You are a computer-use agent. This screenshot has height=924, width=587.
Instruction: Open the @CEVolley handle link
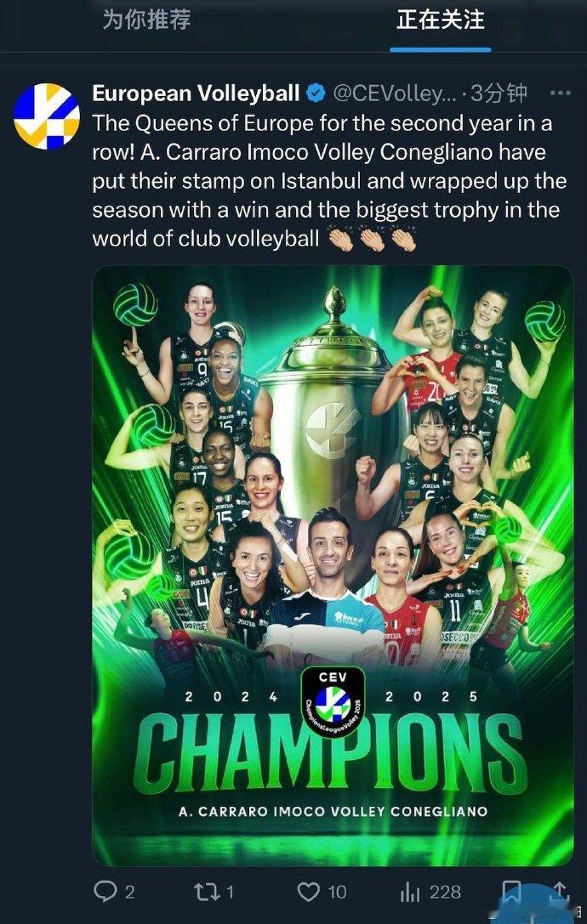(395, 94)
